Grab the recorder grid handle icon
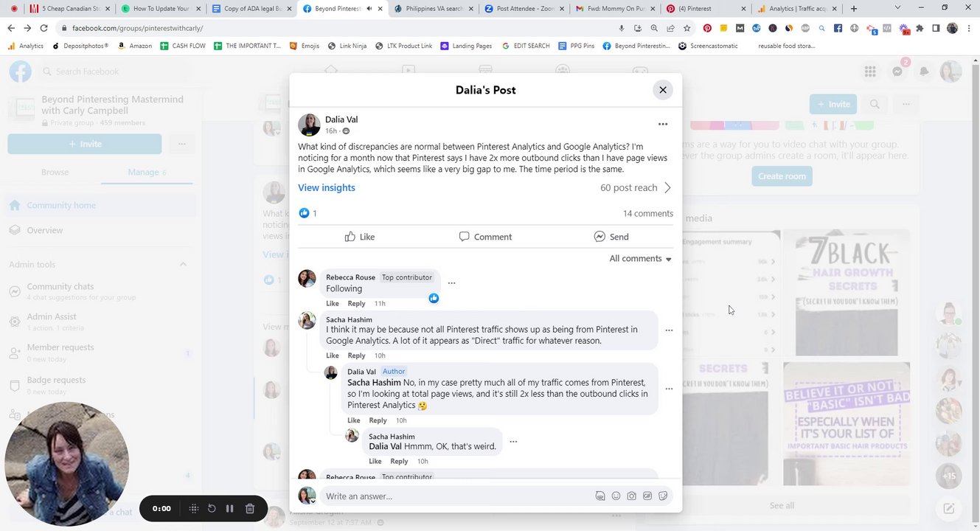980x531 pixels. 194,508
